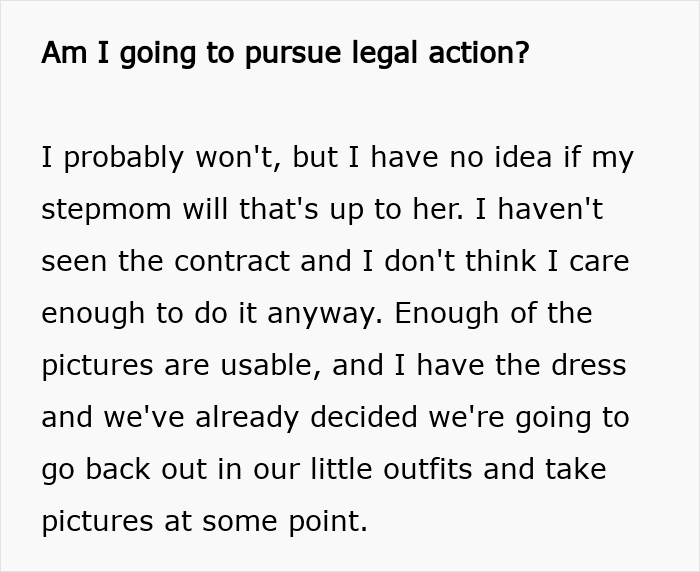Click the word 'already' in the paragraph
The image size is (700, 572).
pos(247,418)
